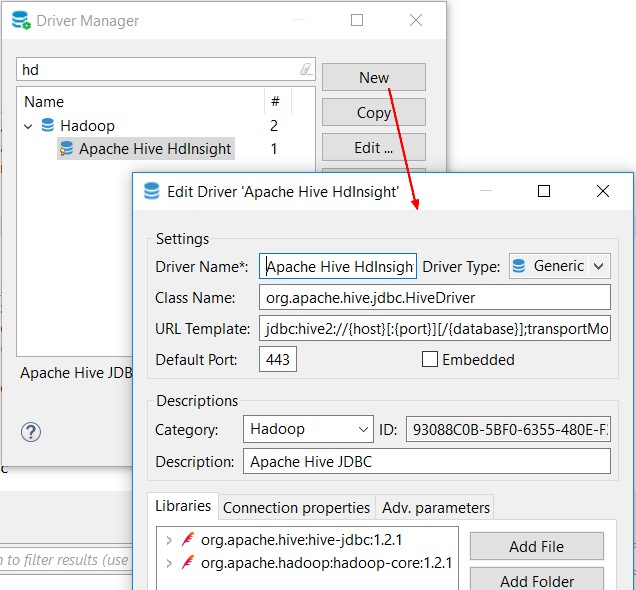Viewport: 636px width, 590px height.
Task: Click the Add File button
Action: pos(536,546)
